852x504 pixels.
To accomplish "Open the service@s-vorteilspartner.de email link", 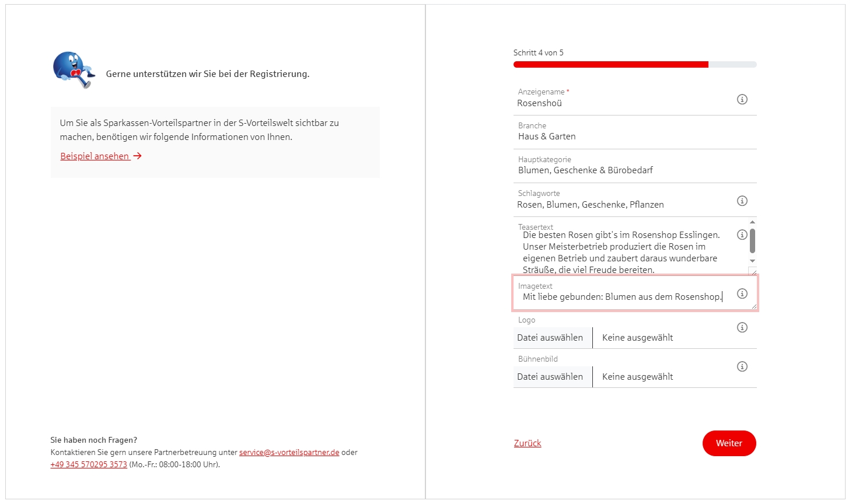I will (289, 452).
